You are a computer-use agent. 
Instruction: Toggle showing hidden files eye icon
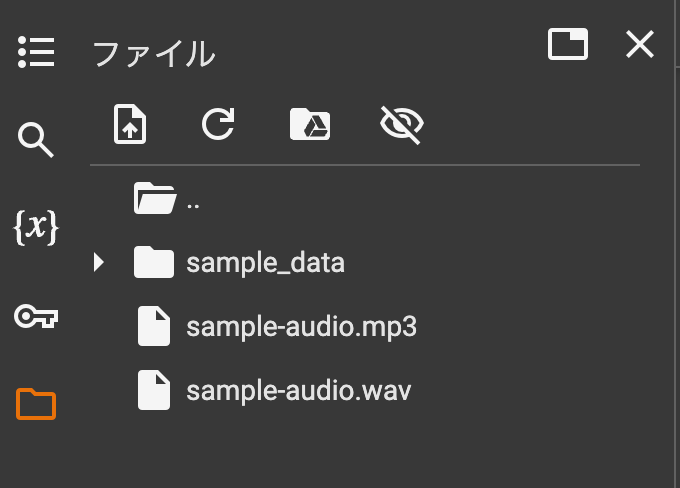coord(402,124)
